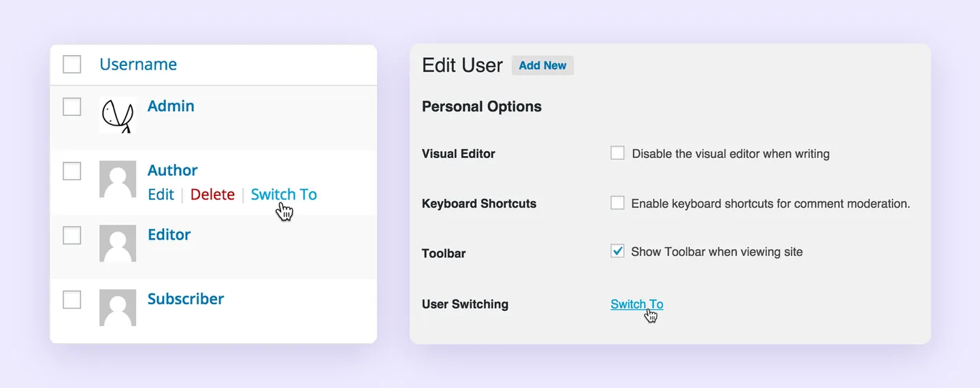Click the Subscriber user's avatar
Image resolution: width=980 pixels, height=388 pixels.
118,308
